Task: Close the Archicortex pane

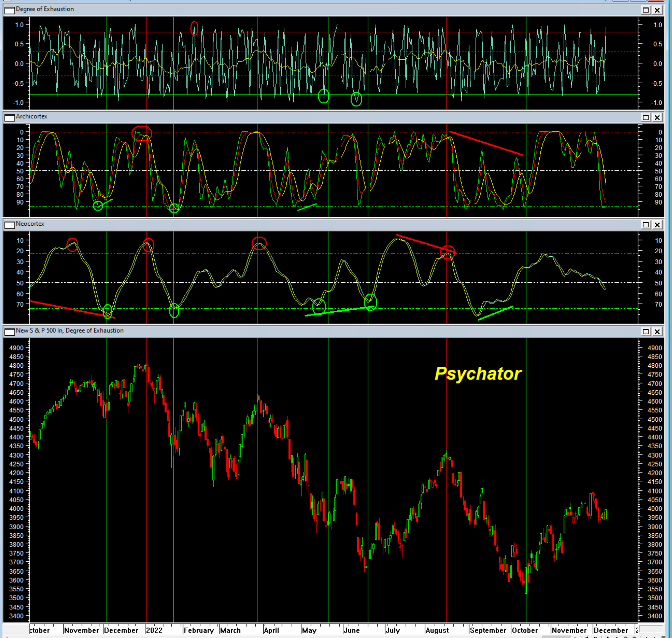Action: click(657, 118)
